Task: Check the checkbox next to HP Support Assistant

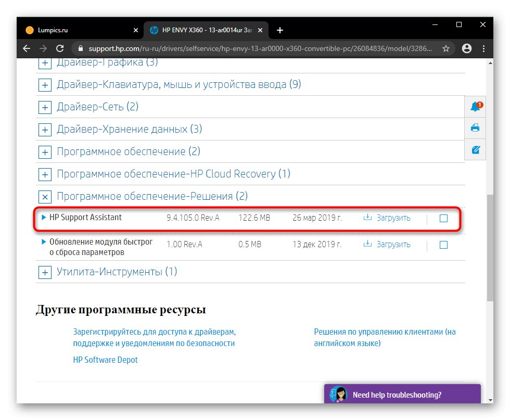Action: [x=443, y=218]
